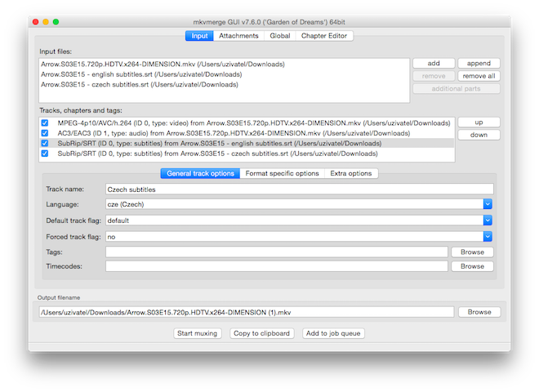Click Copy to clipboard

click(x=262, y=333)
